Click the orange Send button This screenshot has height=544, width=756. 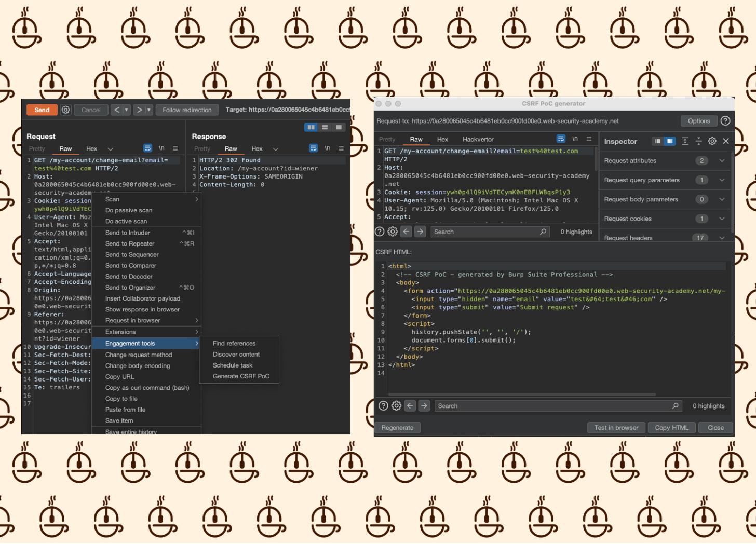tap(42, 110)
